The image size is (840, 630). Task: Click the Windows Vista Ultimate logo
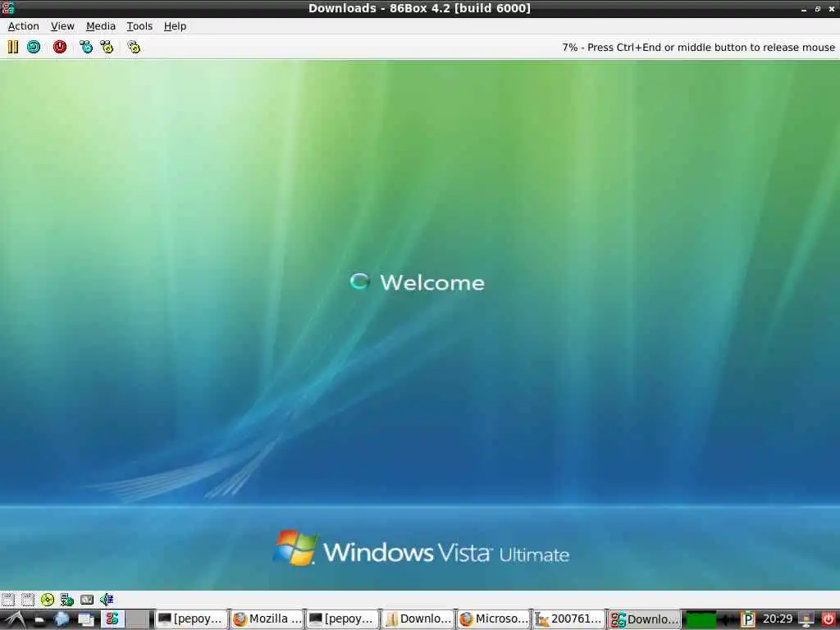coord(421,549)
